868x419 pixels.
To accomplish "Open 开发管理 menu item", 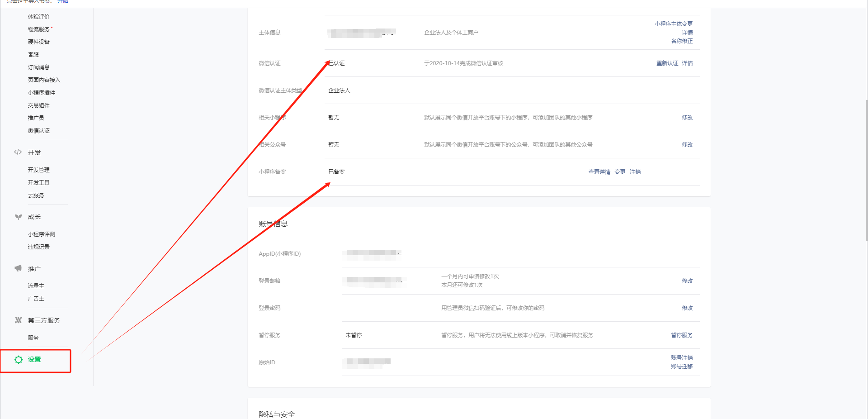I will (x=39, y=170).
